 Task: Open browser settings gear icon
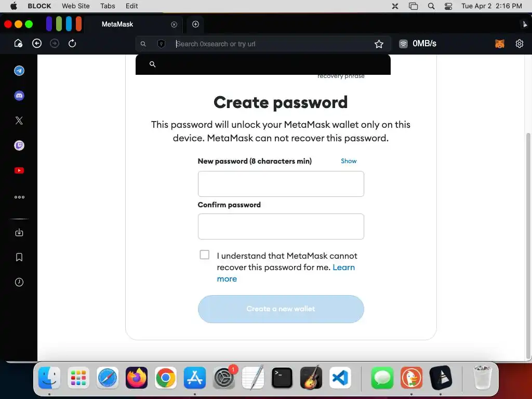coord(519,44)
